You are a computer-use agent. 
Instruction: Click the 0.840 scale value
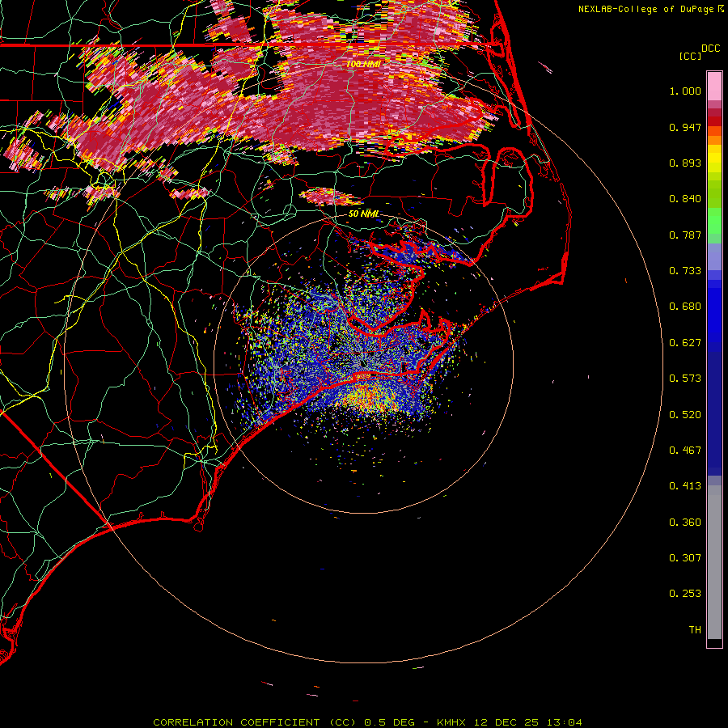click(685, 199)
